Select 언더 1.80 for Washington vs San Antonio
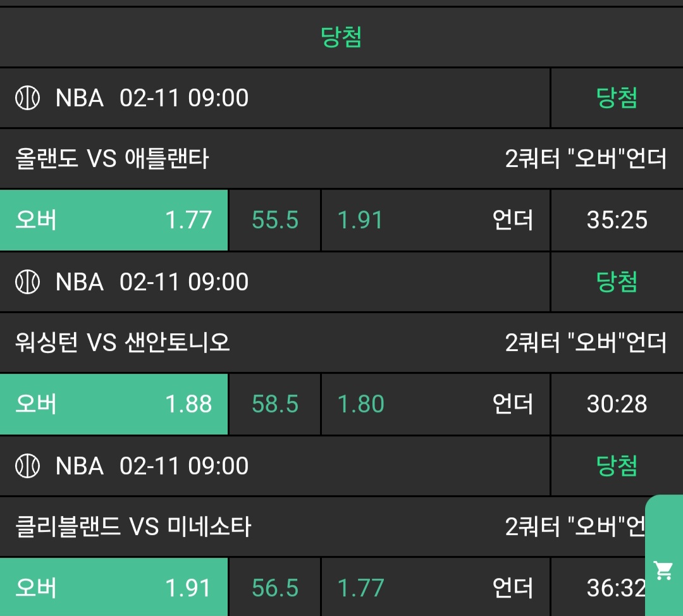 tap(435, 404)
